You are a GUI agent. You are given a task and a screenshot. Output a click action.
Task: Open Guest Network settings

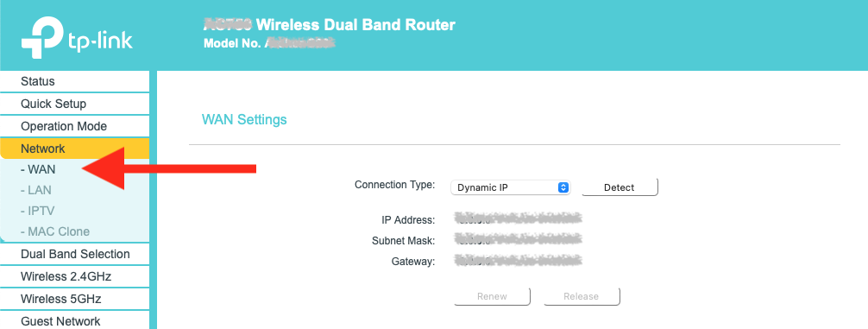pyautogui.click(x=75, y=321)
